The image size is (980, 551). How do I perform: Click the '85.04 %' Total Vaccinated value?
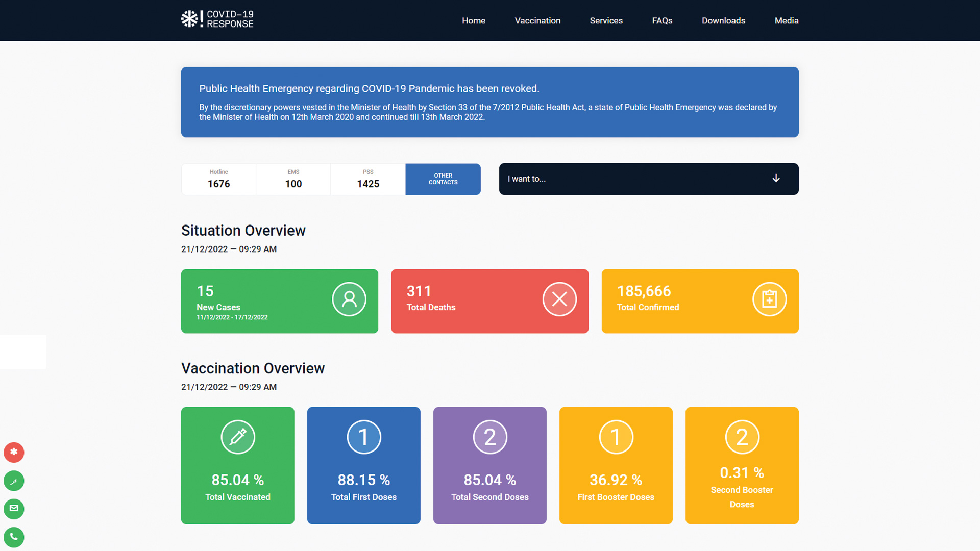click(238, 480)
